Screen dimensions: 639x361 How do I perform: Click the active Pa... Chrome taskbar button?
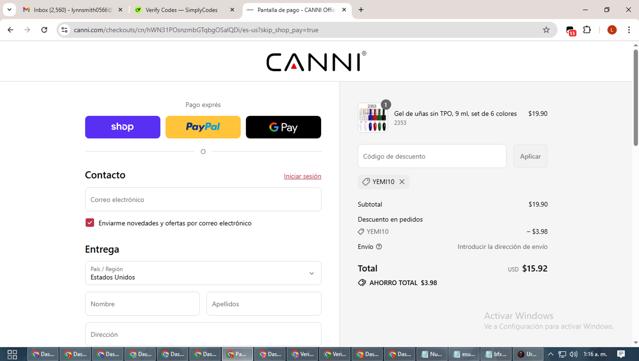(238, 354)
